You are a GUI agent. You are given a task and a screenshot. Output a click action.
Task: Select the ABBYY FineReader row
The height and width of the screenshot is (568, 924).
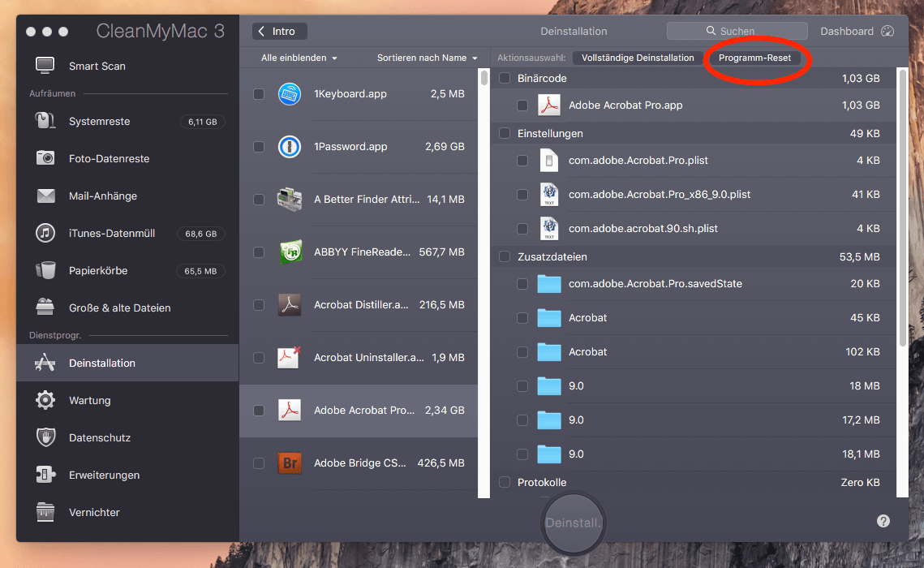359,252
